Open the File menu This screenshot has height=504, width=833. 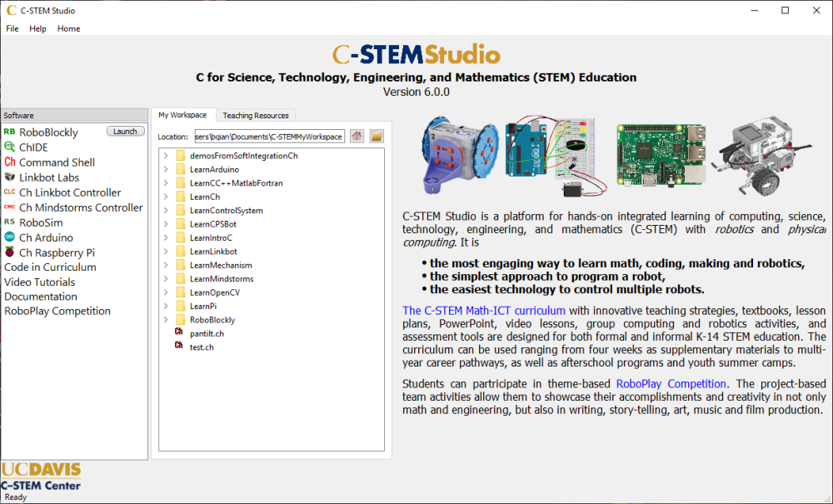tap(12, 28)
